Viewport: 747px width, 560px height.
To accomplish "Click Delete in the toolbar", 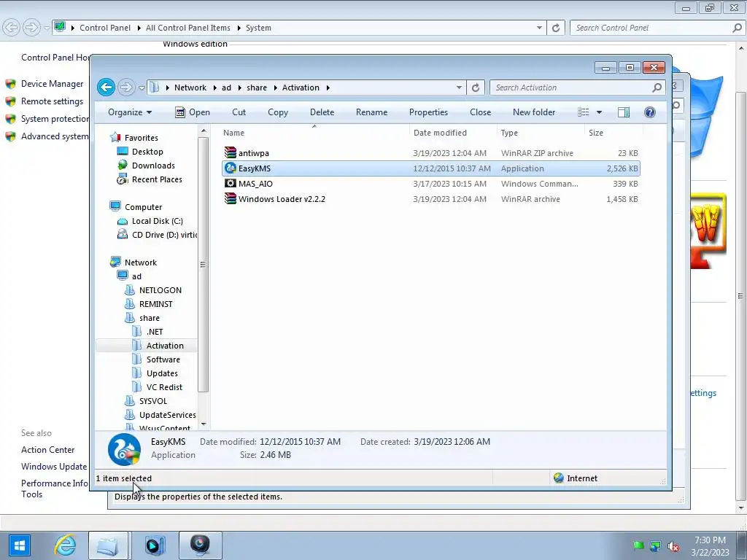I will pos(322,112).
